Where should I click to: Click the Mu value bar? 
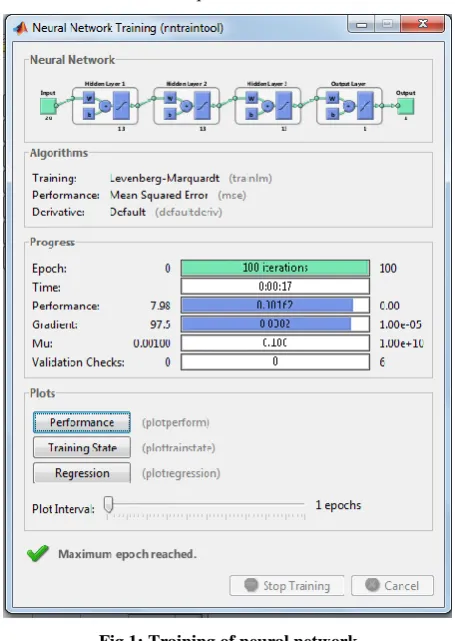tap(275, 343)
